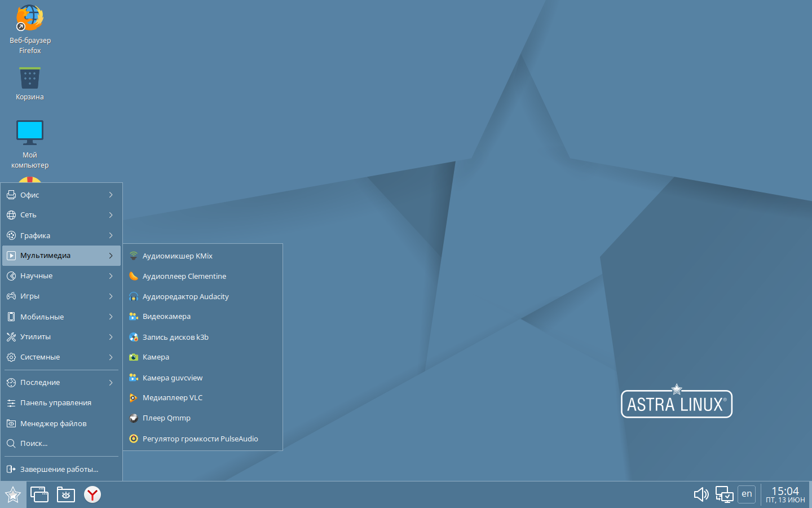Click the network connection tray icon
Image resolution: width=812 pixels, height=508 pixels.
[x=725, y=495]
